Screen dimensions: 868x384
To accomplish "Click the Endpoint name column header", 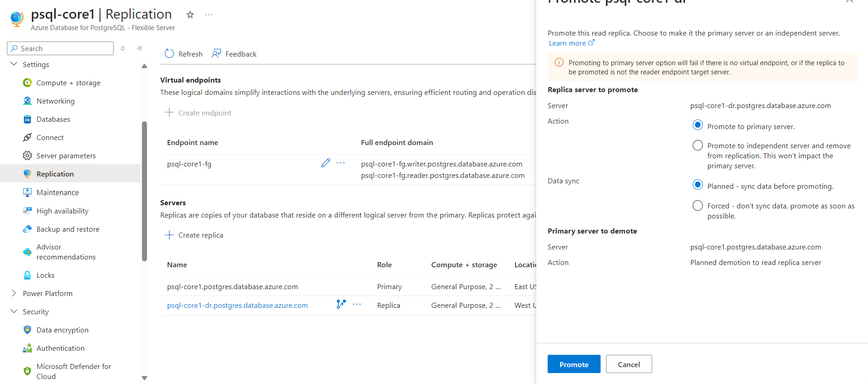I will click(192, 142).
